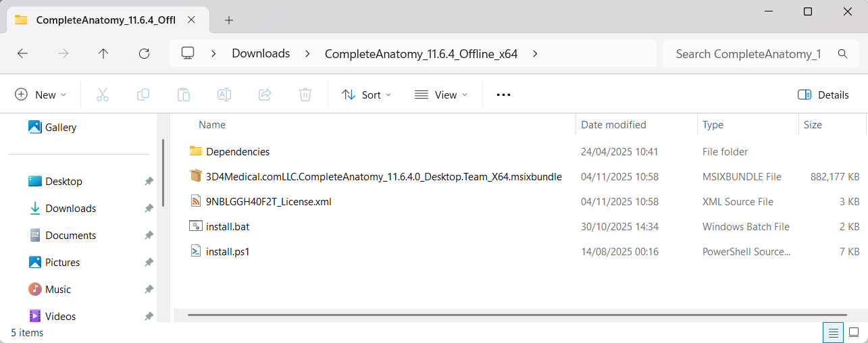Click the navigation pane vertical scrollbar
868x343 pixels.
pyautogui.click(x=163, y=172)
